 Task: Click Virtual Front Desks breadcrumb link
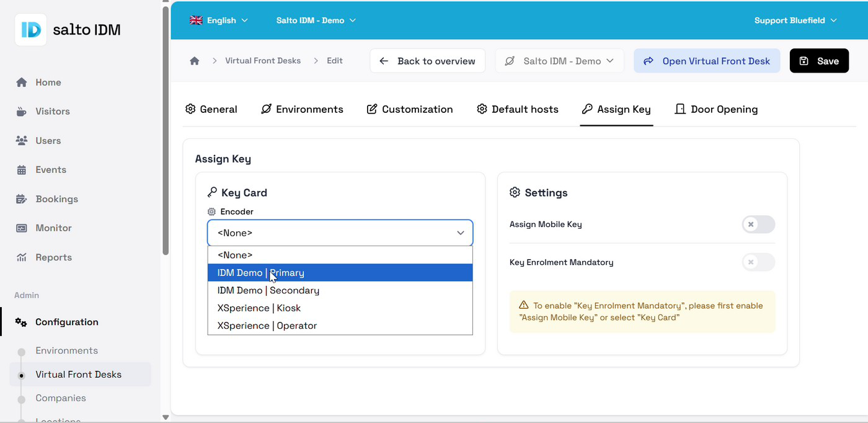click(x=263, y=61)
